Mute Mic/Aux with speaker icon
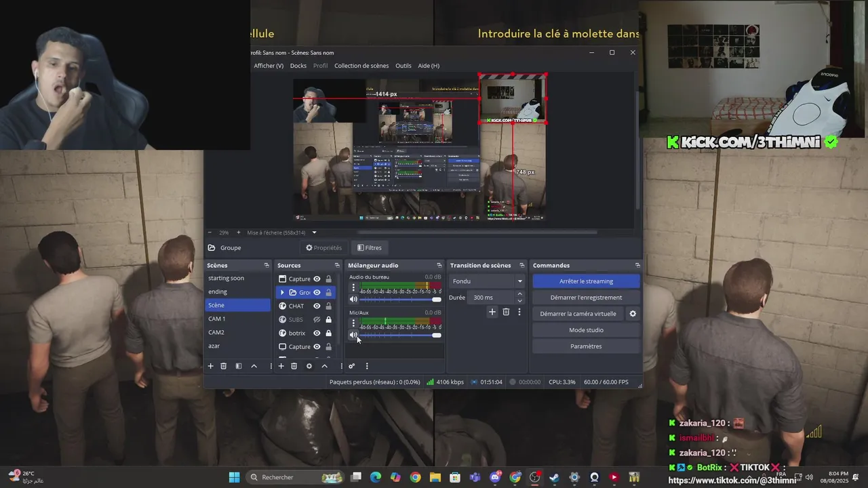The image size is (868, 488). (353, 334)
